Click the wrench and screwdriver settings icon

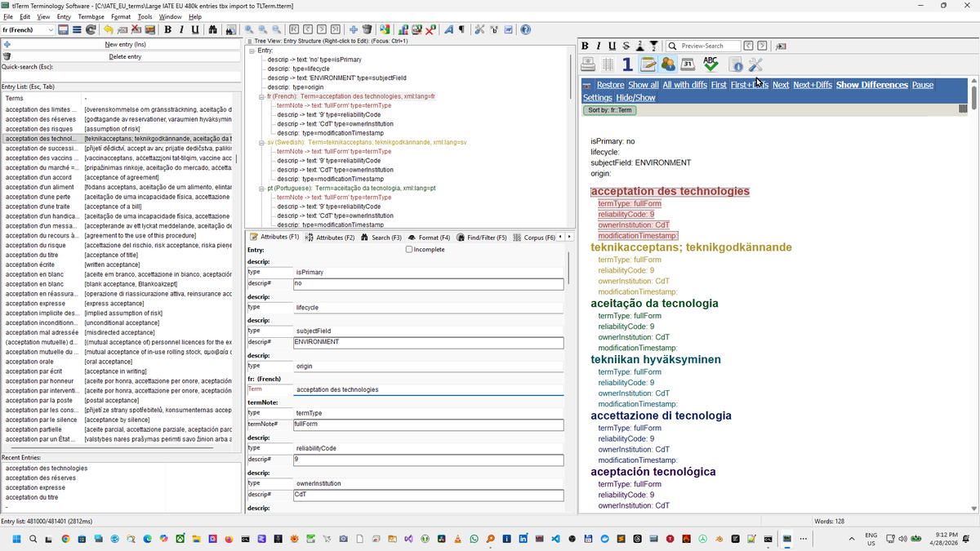[x=755, y=64]
